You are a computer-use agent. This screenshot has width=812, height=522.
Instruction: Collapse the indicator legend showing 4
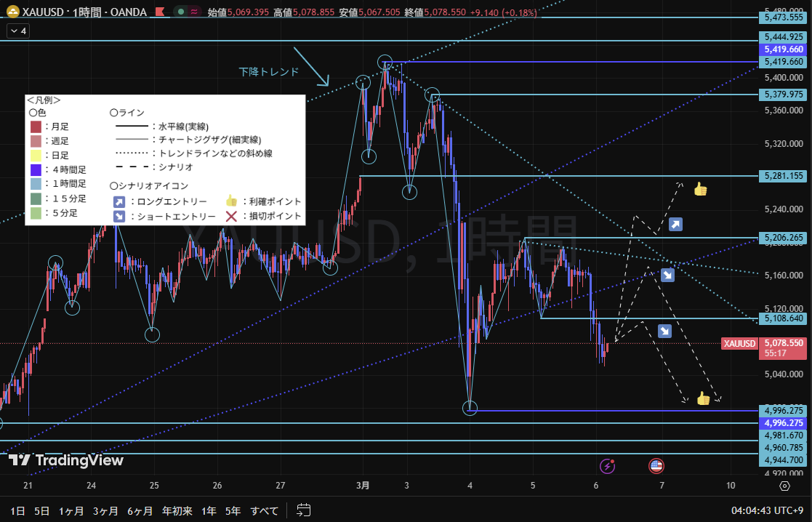(x=17, y=31)
